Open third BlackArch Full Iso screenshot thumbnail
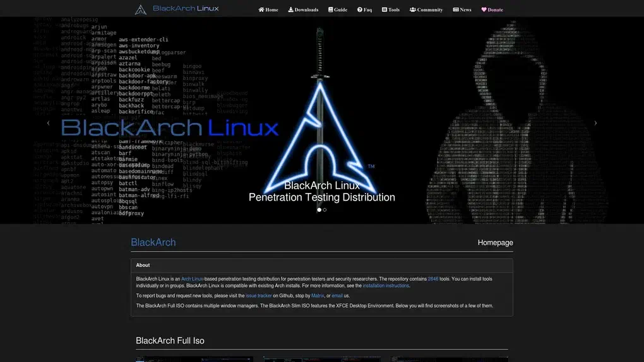This screenshot has width=644, height=362. (x=450, y=359)
